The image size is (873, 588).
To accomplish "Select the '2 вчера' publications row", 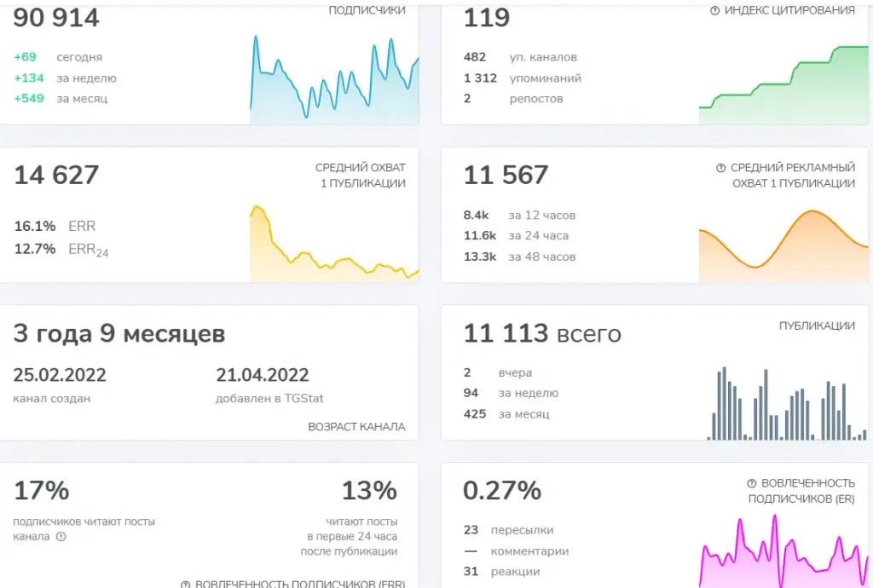I will tap(498, 372).
